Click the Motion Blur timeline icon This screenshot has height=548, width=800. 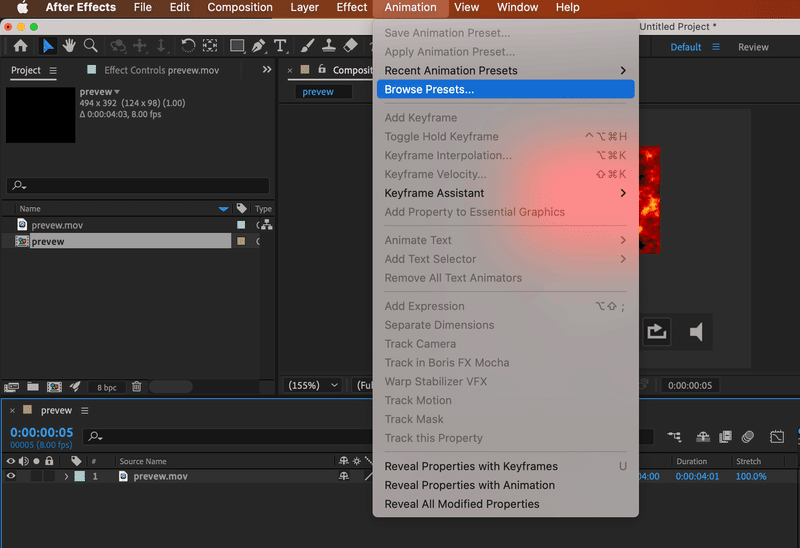[x=748, y=436]
